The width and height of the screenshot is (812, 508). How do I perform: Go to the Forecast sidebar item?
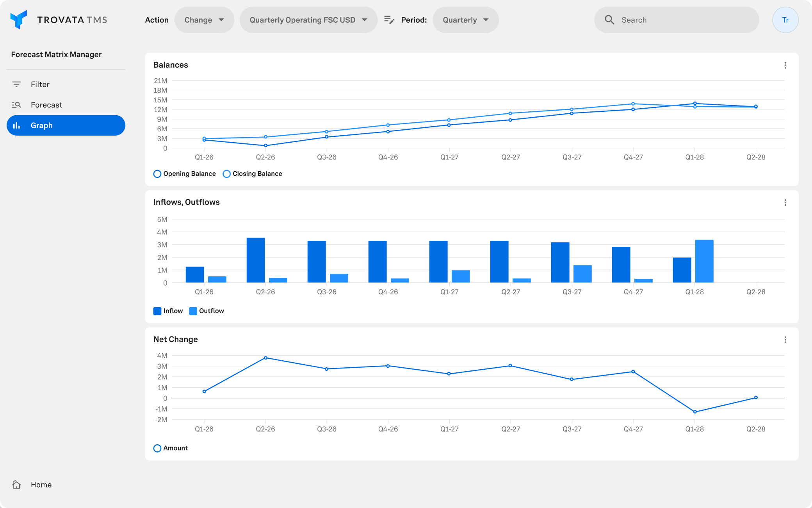[x=46, y=105]
